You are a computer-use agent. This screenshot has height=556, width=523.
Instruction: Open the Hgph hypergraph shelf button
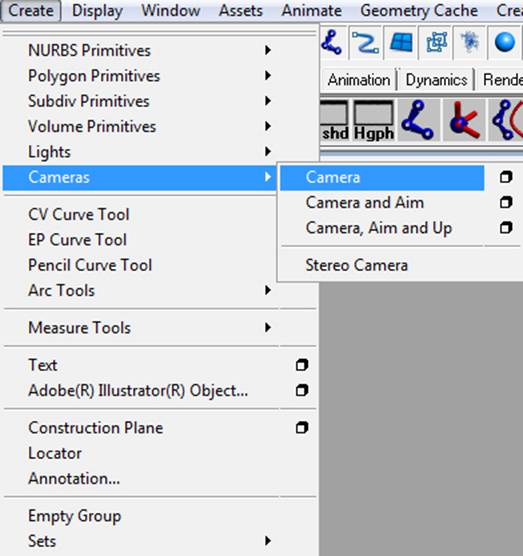click(x=374, y=121)
